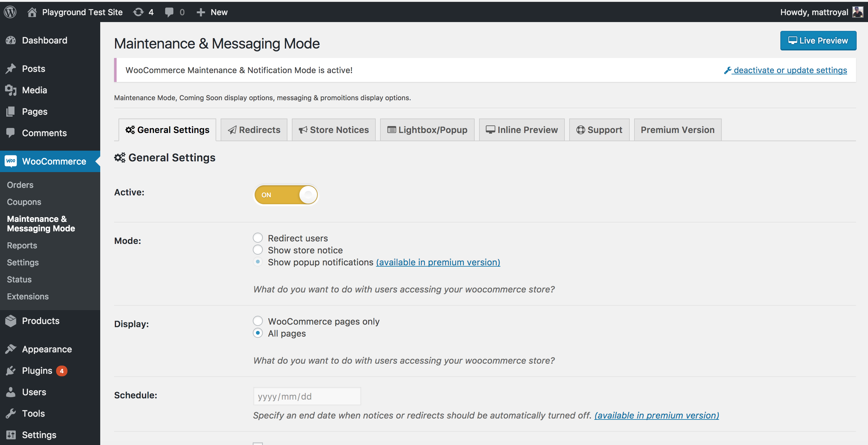The height and width of the screenshot is (445, 868).
Task: Click the Products box icon
Action: pos(11,321)
